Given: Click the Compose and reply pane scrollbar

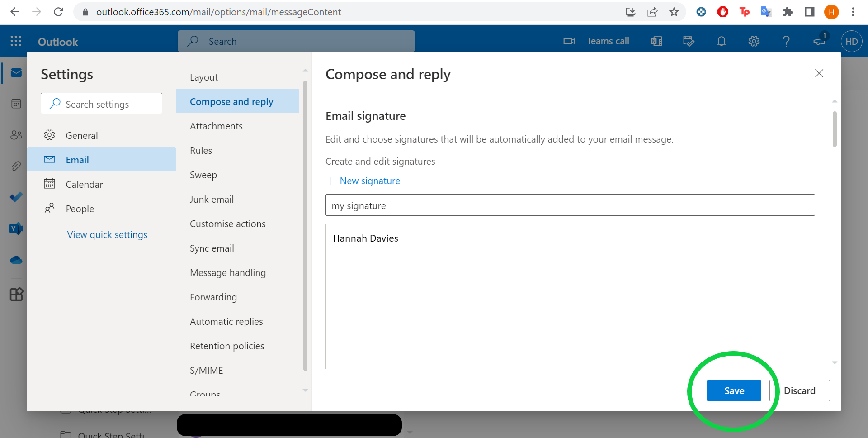Looking at the screenshot, I should coord(835,129).
